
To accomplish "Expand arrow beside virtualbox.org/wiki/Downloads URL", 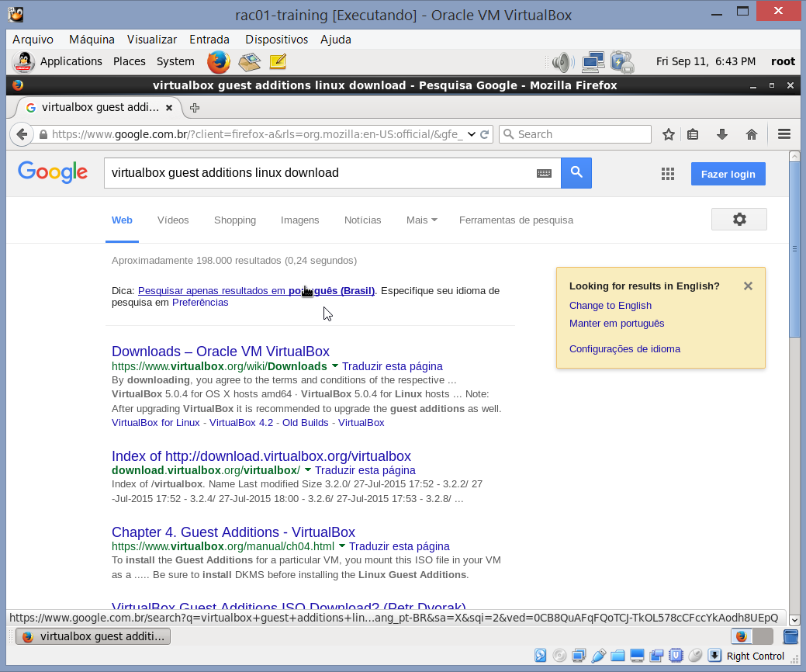I will point(334,366).
